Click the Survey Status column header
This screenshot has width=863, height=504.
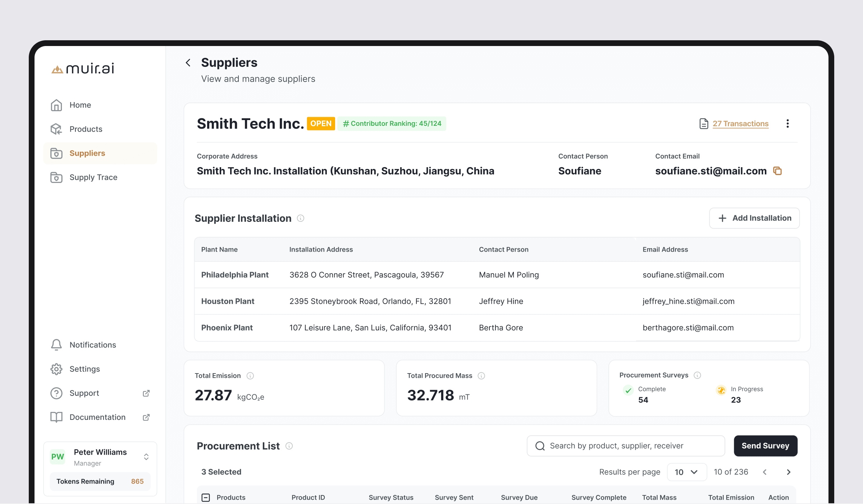pos(391,498)
